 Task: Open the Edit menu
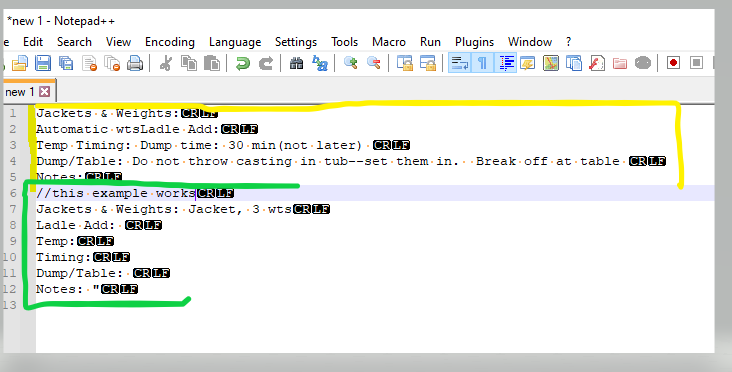pos(33,42)
